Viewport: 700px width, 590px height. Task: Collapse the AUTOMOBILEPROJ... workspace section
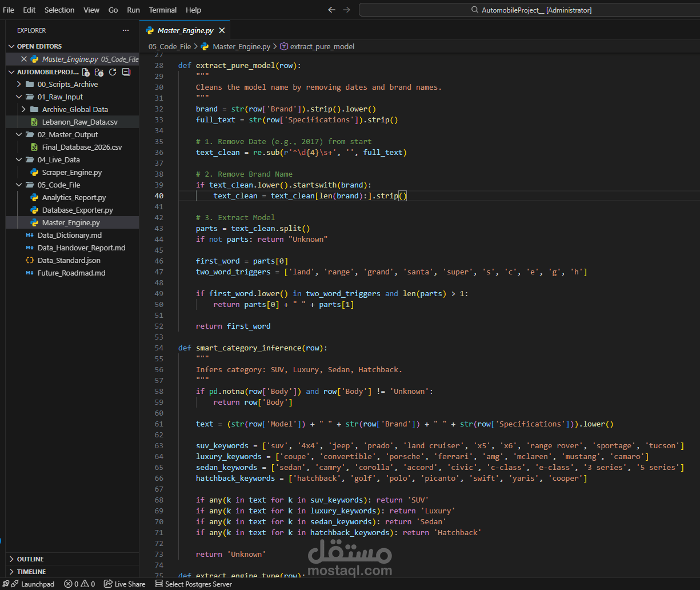click(x=11, y=72)
